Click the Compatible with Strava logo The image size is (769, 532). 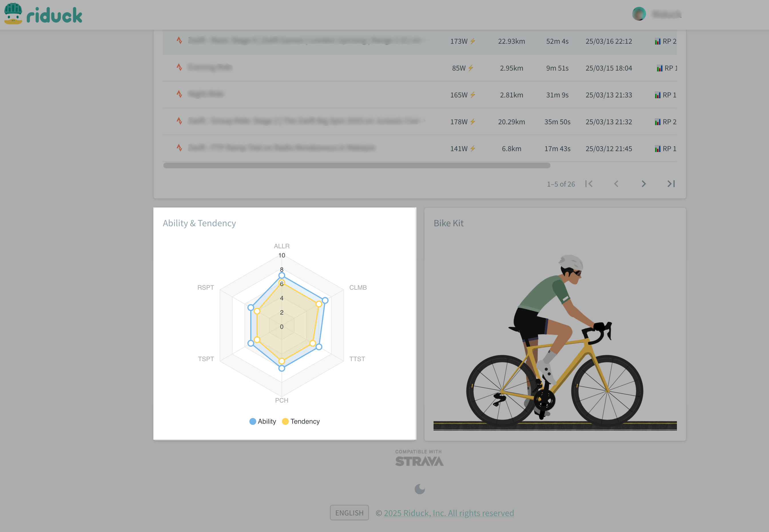(x=419, y=458)
